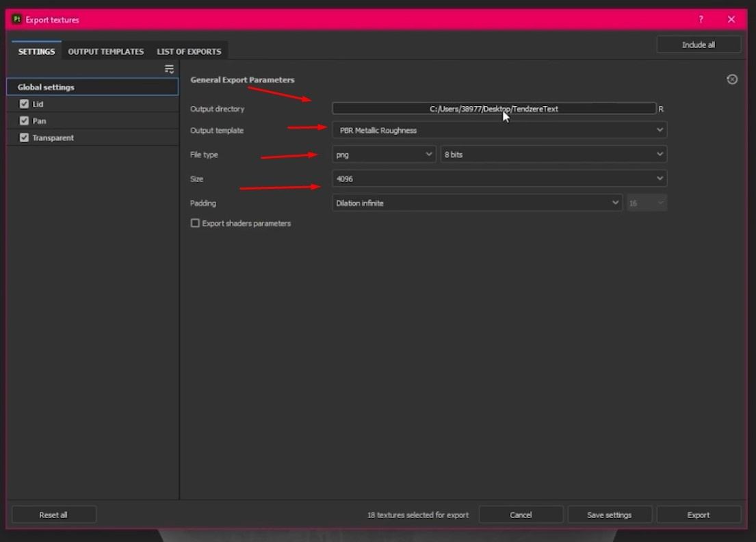Switch to the Settings tab

coord(37,51)
